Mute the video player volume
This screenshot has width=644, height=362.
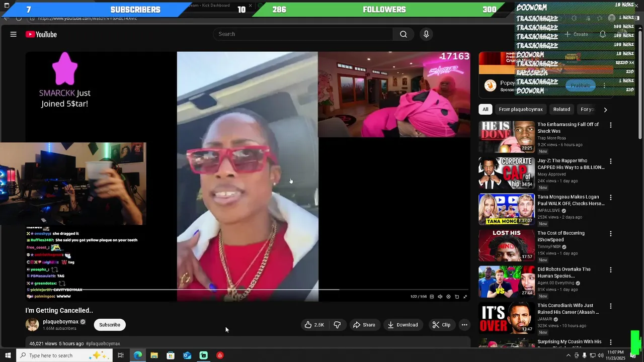pyautogui.click(x=440, y=297)
